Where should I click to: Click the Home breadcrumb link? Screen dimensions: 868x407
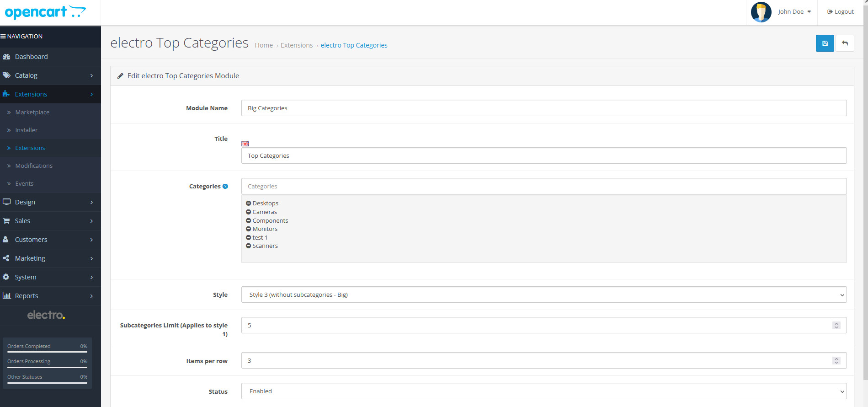[x=264, y=45]
